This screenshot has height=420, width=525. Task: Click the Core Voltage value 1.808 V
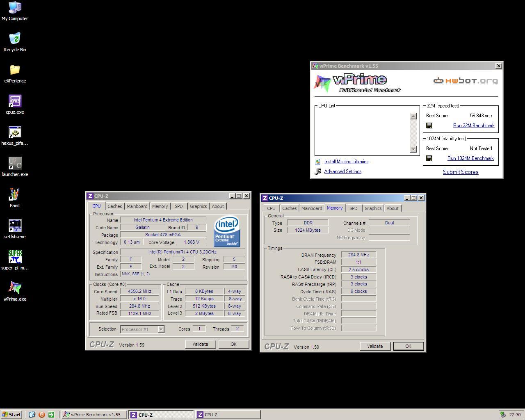click(x=192, y=242)
